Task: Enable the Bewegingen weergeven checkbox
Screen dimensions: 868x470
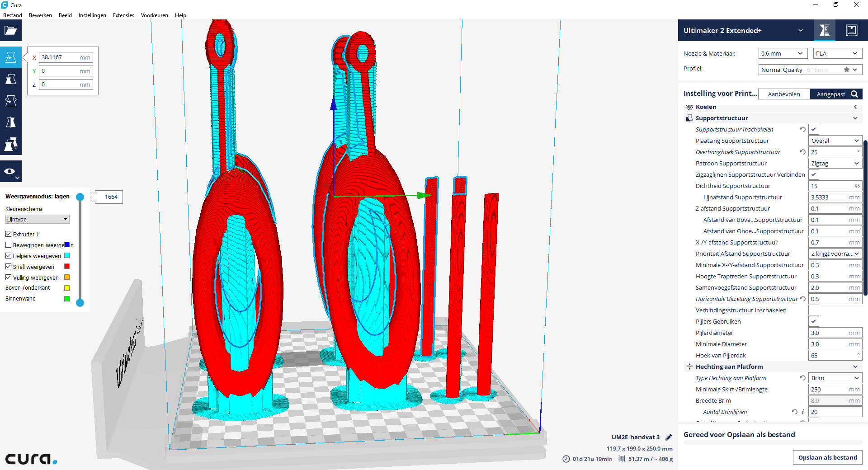Action: (x=8, y=245)
